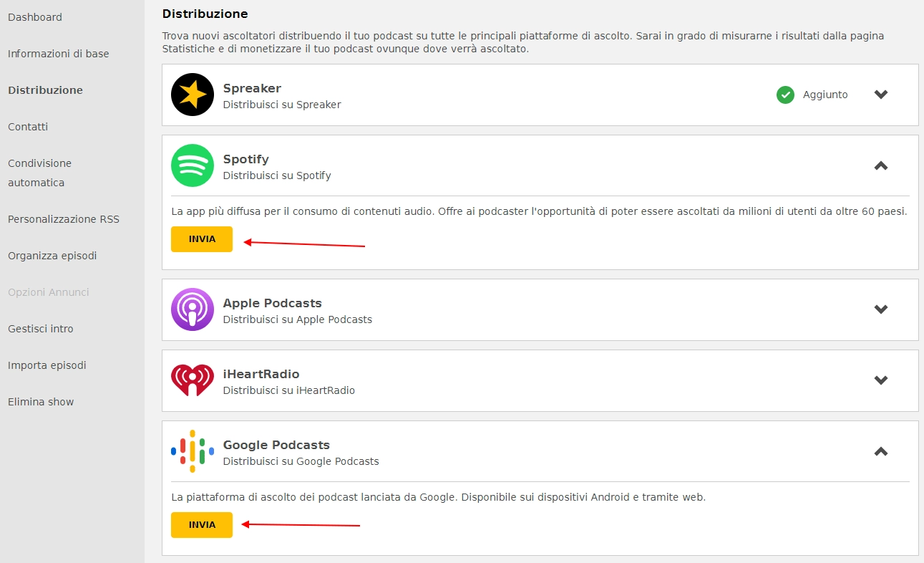Open Dashboard in the sidebar

coord(35,17)
